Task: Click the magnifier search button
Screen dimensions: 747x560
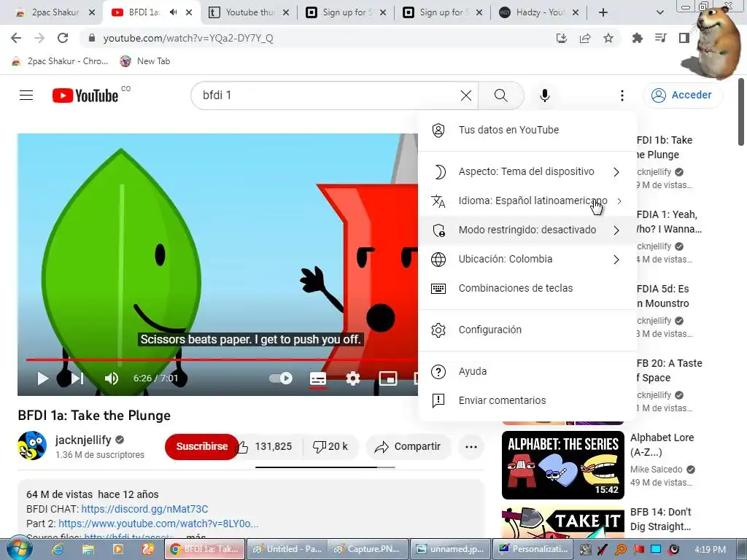Action: pos(501,96)
